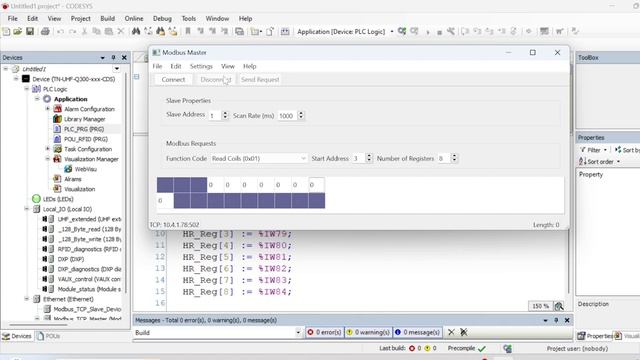Select Modbus_TCP_Slave_Device in tree
Screen dimensions: 640x360
click(x=87, y=309)
